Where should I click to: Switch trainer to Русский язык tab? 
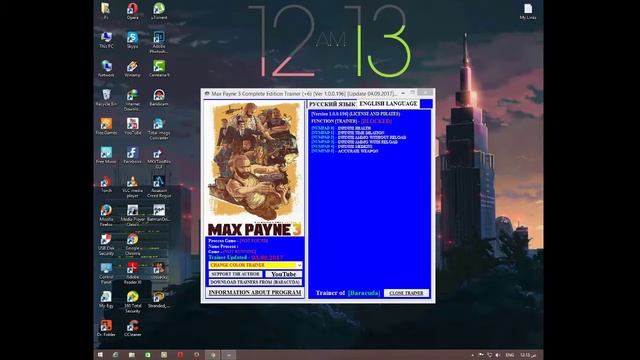332,104
